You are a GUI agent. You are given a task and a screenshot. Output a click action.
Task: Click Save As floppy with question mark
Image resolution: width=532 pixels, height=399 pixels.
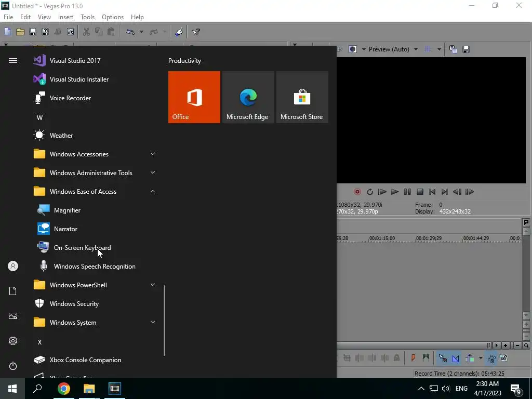[45, 32]
